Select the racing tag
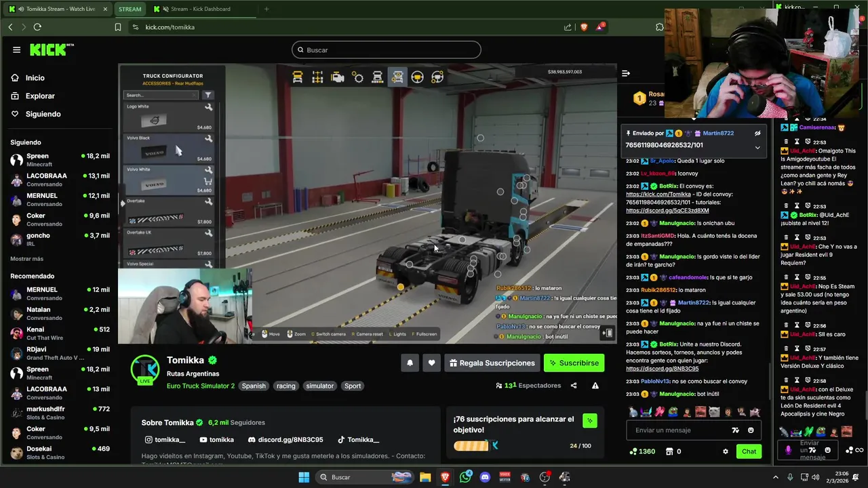Screen dimensions: 868x488 [x=285, y=386]
